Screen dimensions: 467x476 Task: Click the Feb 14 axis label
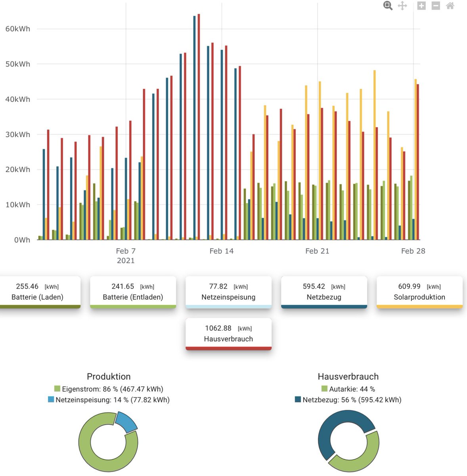(x=222, y=251)
